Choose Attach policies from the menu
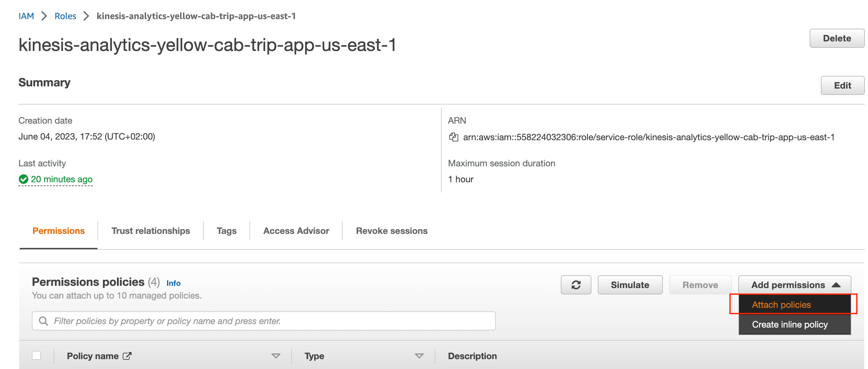This screenshot has height=369, width=868. pos(794,305)
